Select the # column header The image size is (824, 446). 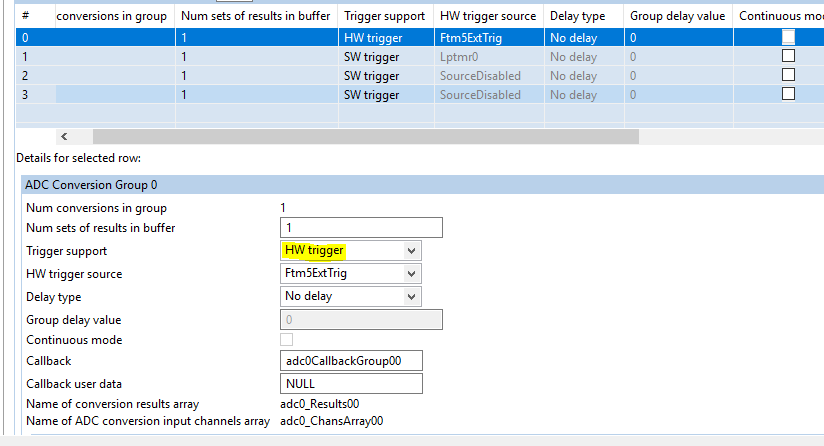(36, 16)
